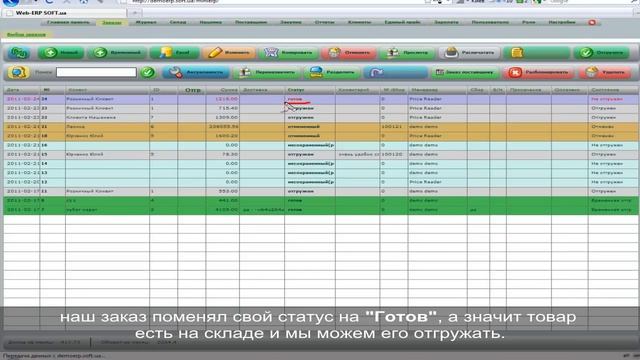Viewport: 640px width, 360px height.
Task: Click the Отгрузить green checkmark button
Action: 603,53
